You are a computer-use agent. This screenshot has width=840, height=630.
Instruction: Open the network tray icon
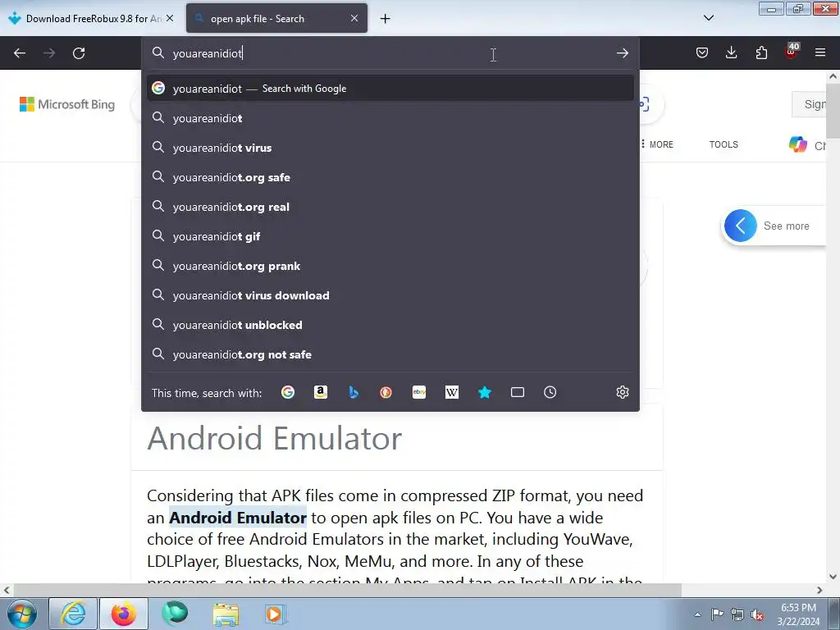click(737, 614)
